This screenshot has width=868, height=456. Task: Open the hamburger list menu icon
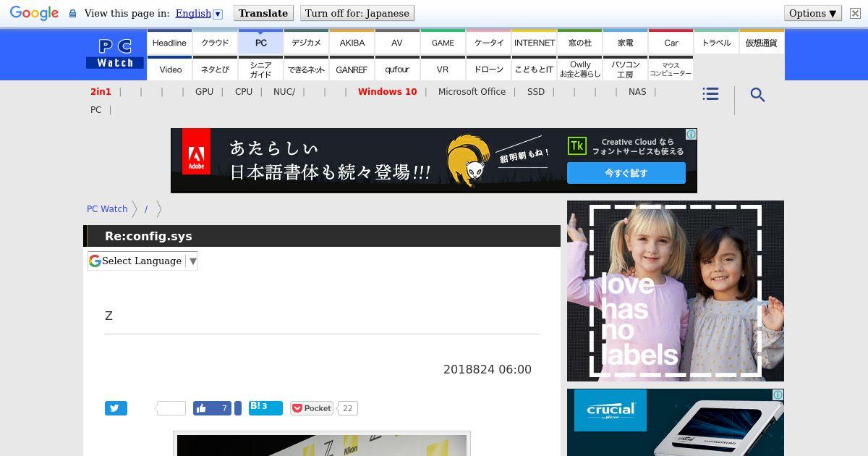(710, 94)
